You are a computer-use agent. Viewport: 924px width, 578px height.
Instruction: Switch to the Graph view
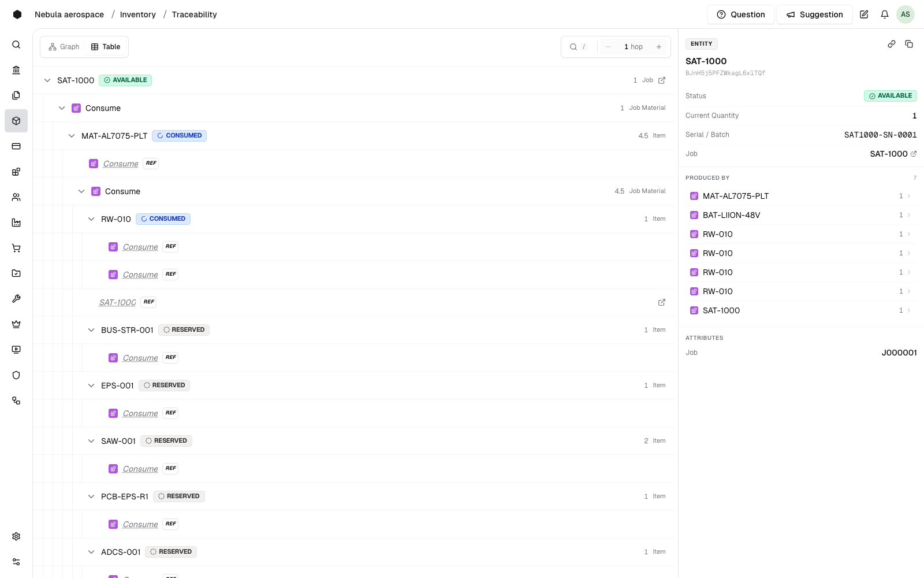click(x=64, y=47)
